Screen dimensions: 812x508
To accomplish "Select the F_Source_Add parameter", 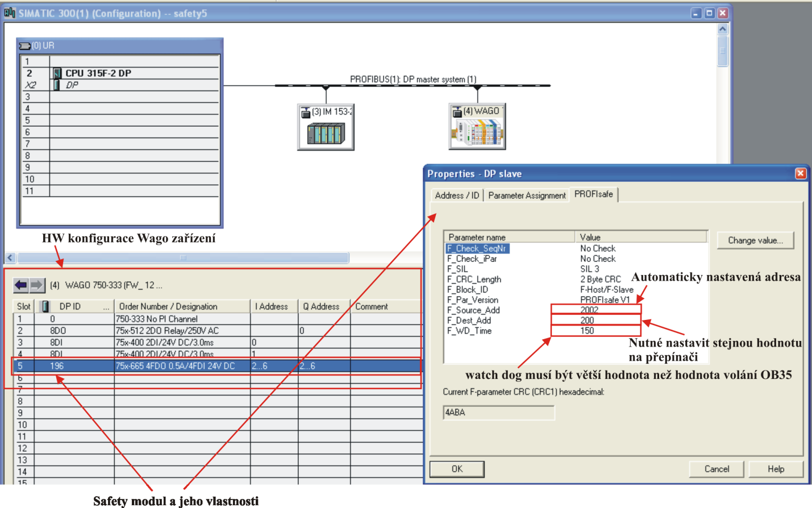I will pyautogui.click(x=473, y=310).
